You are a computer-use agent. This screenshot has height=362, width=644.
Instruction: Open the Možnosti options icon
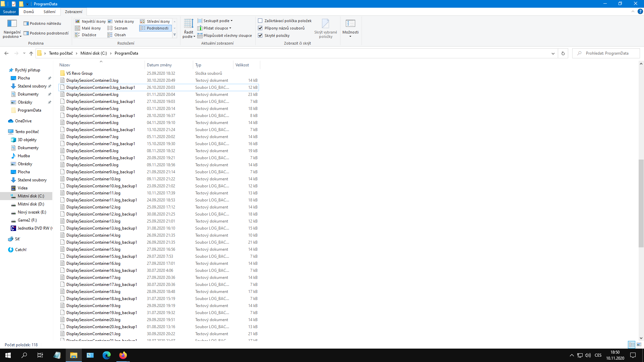tap(351, 23)
